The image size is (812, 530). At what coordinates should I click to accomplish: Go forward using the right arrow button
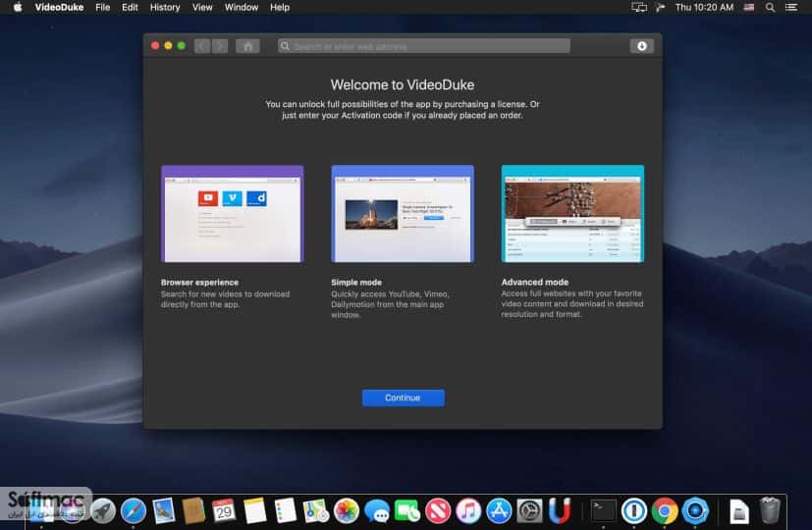tap(220, 46)
